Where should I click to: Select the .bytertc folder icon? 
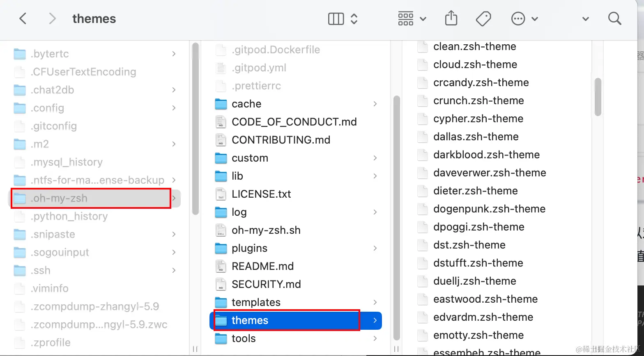pyautogui.click(x=20, y=54)
